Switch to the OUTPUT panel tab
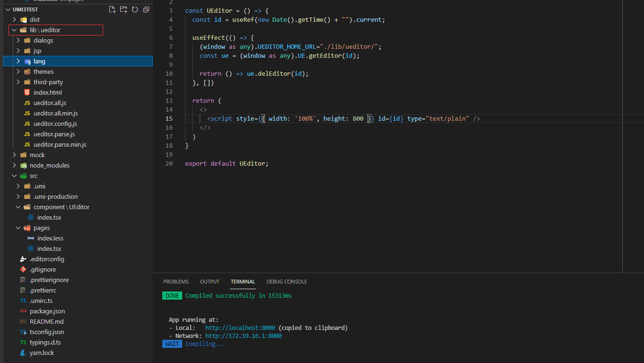The image size is (644, 363). click(x=210, y=282)
